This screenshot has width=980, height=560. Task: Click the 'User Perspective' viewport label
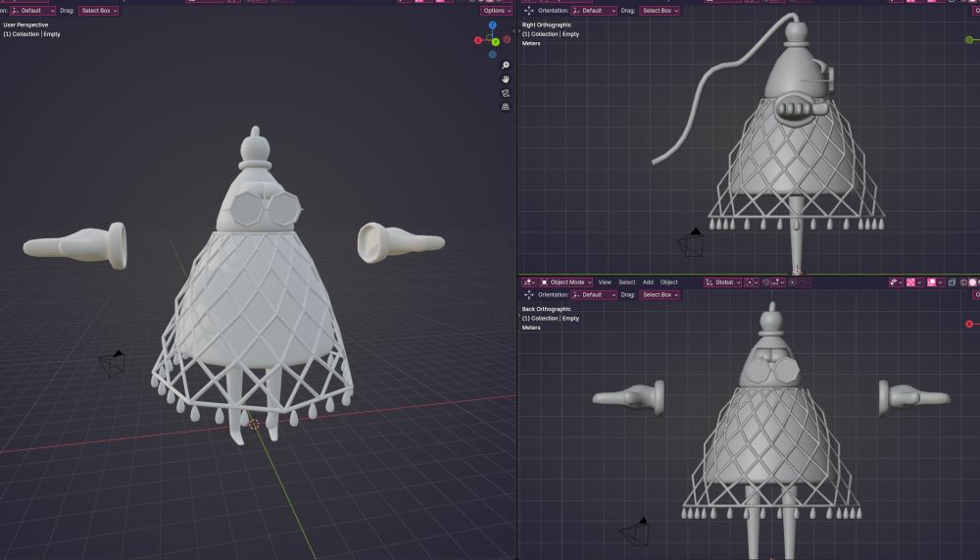point(25,25)
